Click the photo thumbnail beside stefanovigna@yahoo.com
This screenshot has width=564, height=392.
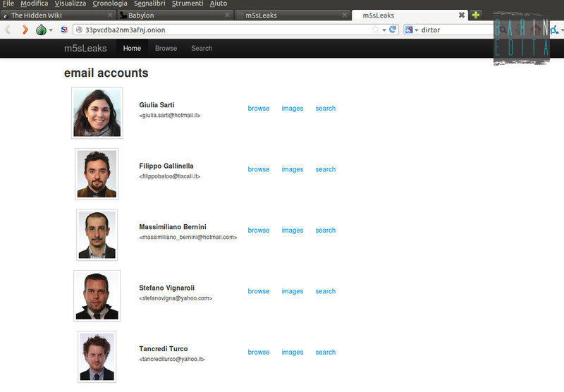coord(97,296)
